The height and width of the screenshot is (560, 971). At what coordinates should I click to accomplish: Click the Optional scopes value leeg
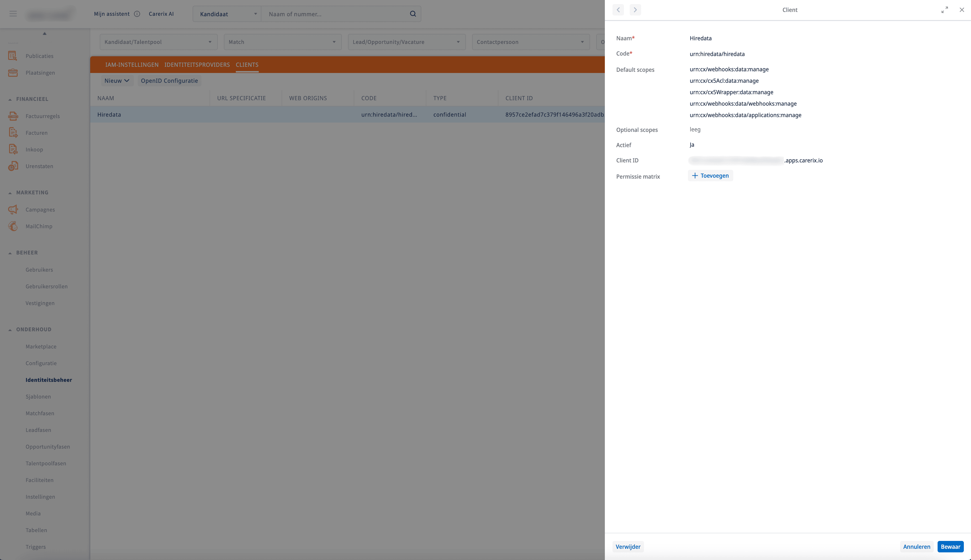tap(695, 130)
